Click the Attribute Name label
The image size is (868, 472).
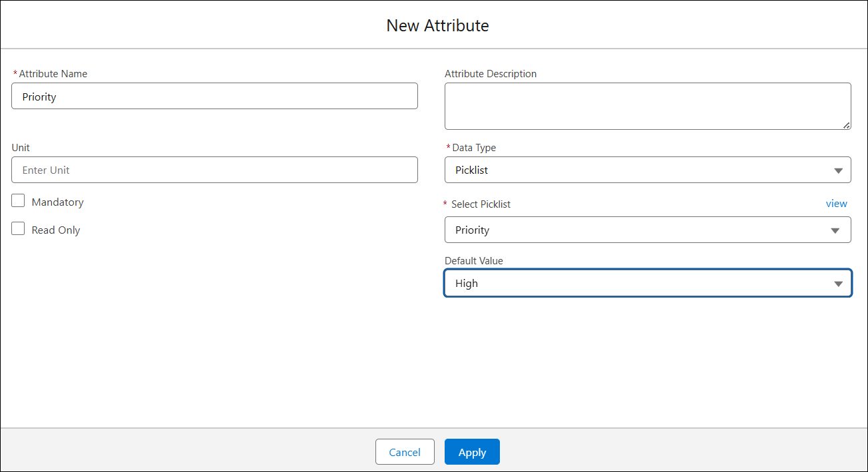(53, 74)
